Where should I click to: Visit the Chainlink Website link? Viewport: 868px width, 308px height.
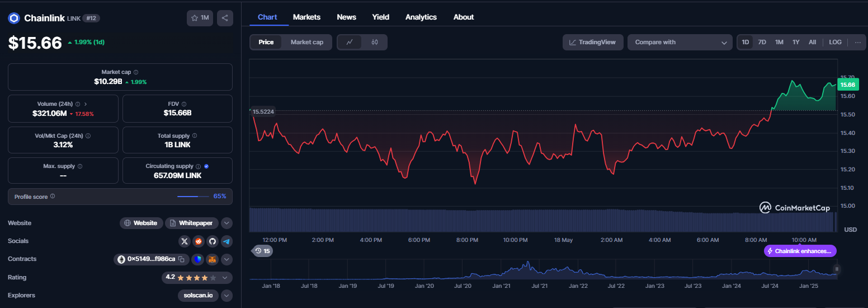141,223
